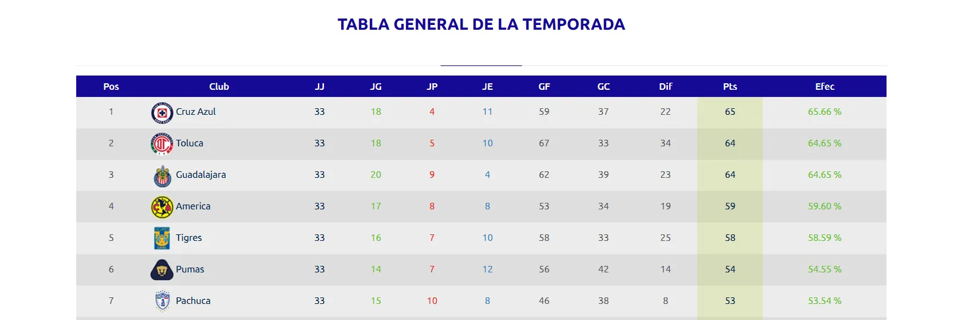Open the Tigres team crest
The height and width of the screenshot is (320, 980).
tap(162, 239)
